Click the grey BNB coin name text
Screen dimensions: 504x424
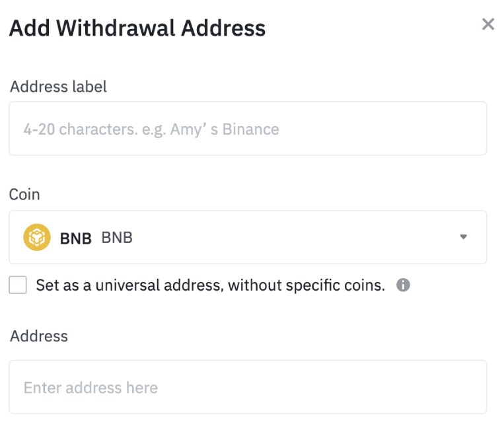[117, 238]
